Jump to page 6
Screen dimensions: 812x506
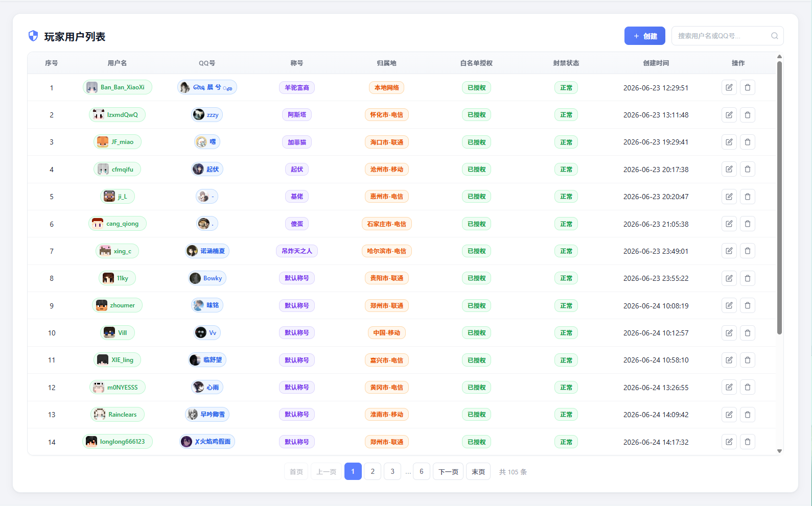point(422,471)
